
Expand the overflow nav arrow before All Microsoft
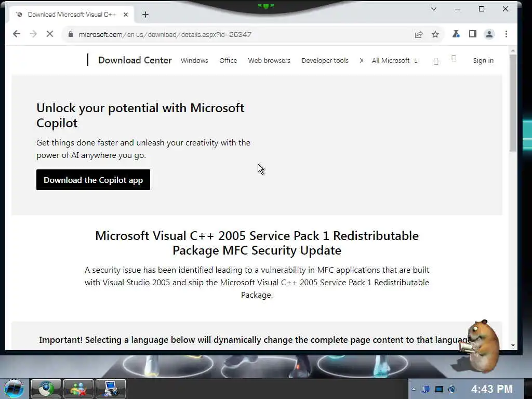pyautogui.click(x=361, y=60)
